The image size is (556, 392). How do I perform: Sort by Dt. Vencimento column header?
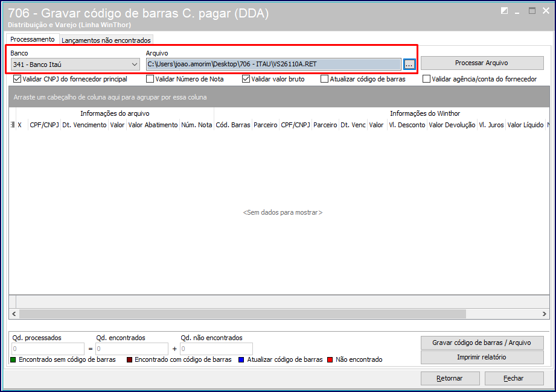[85, 125]
